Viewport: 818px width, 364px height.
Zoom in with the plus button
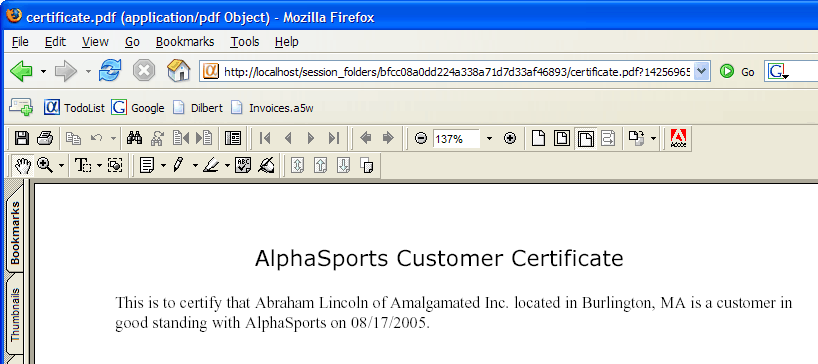[510, 138]
